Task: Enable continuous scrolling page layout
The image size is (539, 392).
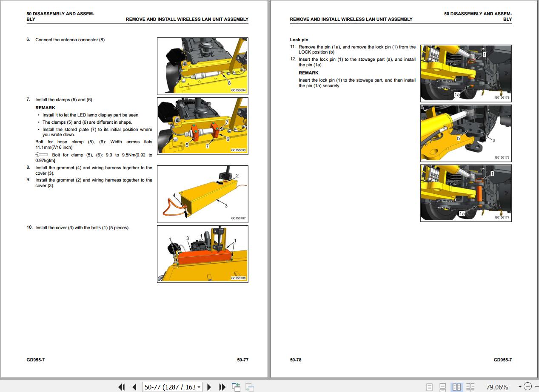Action: pos(443,387)
